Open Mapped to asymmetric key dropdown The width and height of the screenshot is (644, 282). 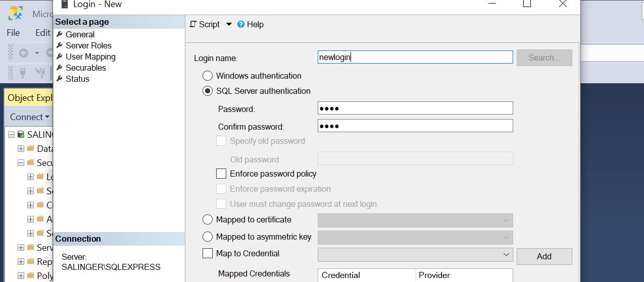(x=415, y=238)
